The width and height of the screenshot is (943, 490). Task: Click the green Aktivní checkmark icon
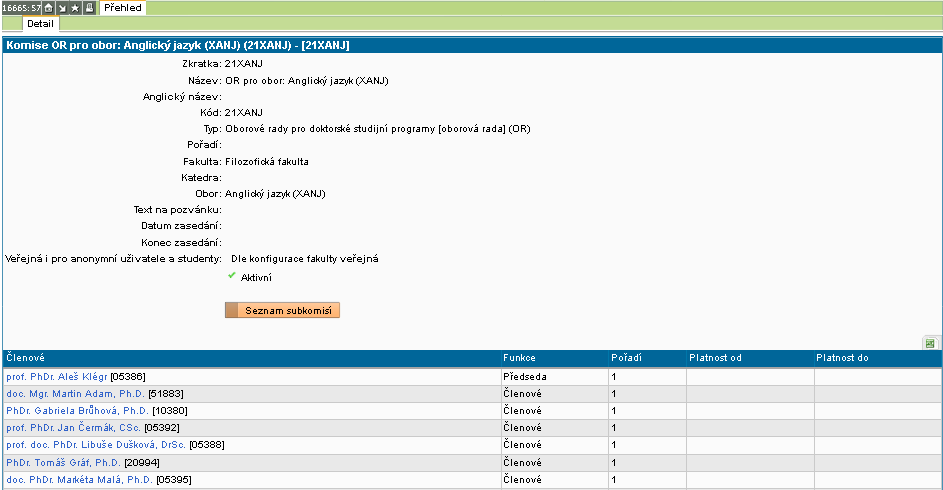pos(232,276)
